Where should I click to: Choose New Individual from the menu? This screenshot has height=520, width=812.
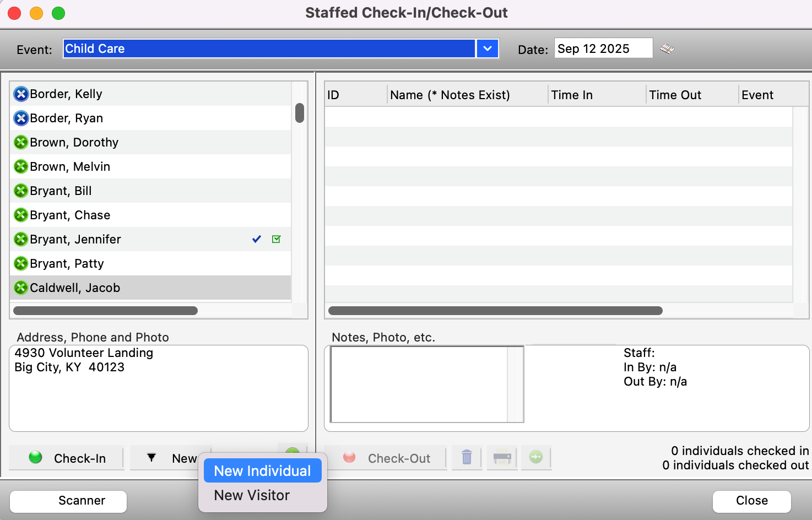[263, 470]
